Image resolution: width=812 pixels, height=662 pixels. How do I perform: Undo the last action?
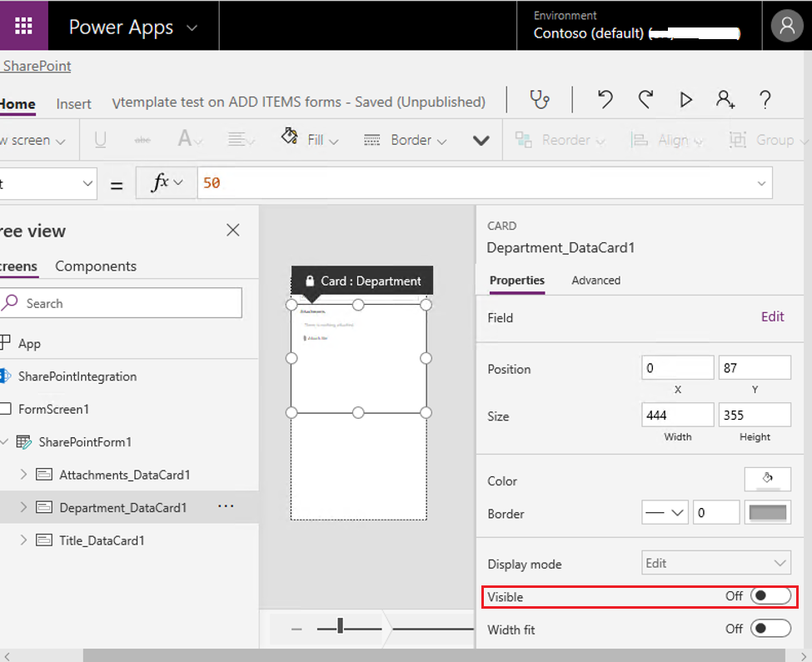click(x=605, y=99)
